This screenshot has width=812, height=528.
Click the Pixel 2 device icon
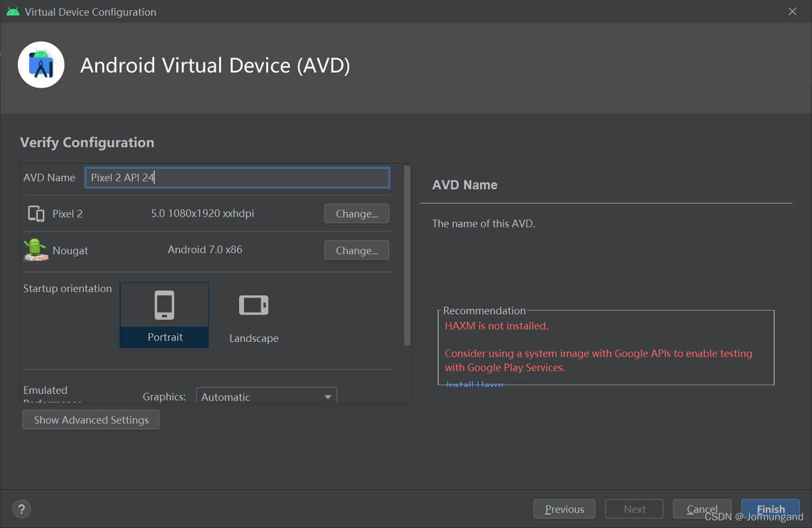[x=36, y=214]
